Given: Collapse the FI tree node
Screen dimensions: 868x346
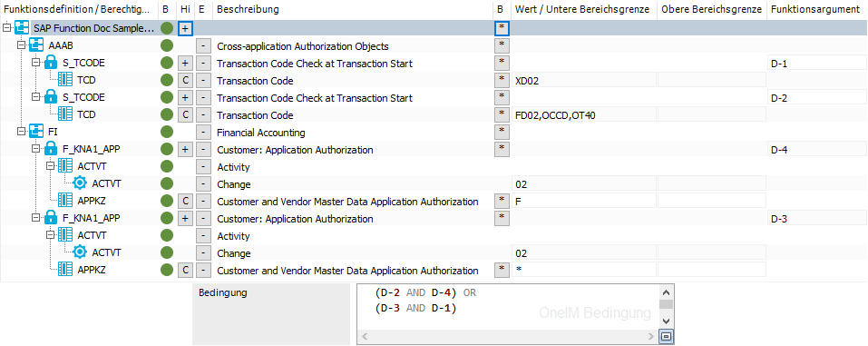Looking at the screenshot, I should (x=21, y=132).
